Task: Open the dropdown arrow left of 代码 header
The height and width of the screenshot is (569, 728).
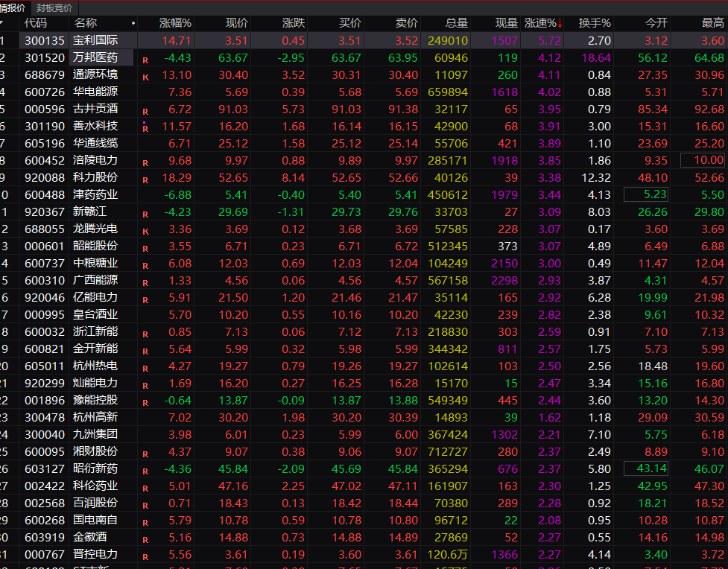Action: (1, 23)
